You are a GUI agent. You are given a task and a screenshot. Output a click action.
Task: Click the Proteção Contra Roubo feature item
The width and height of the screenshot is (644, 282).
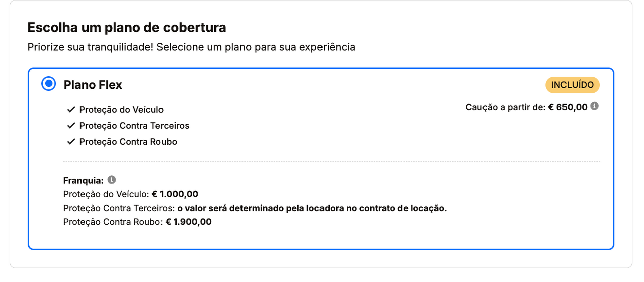coord(128,142)
